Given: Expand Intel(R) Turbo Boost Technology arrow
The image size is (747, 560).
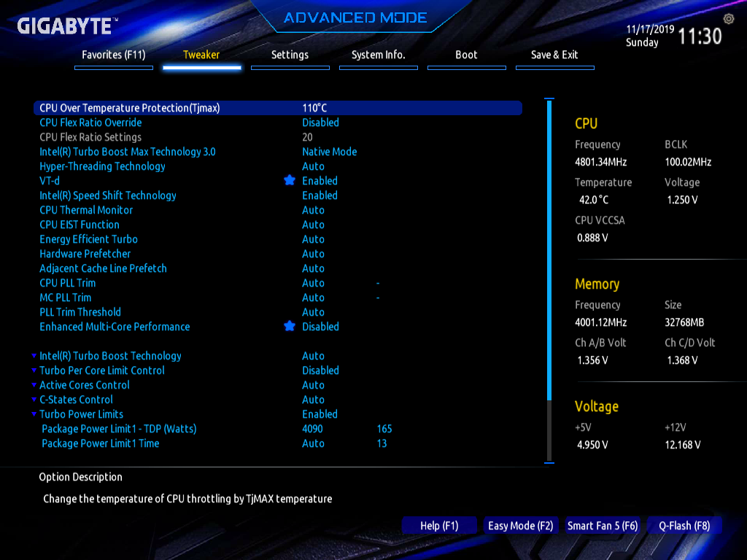Looking at the screenshot, I should point(34,356).
